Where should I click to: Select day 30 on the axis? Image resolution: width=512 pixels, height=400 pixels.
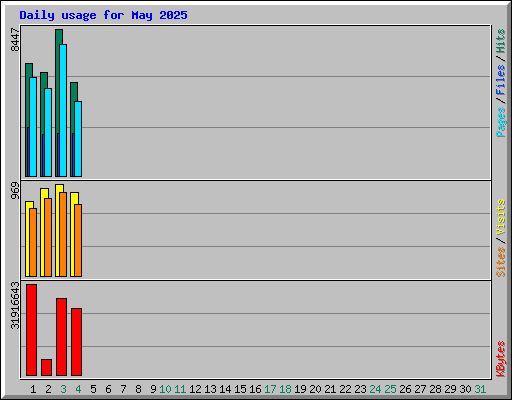pos(465,389)
